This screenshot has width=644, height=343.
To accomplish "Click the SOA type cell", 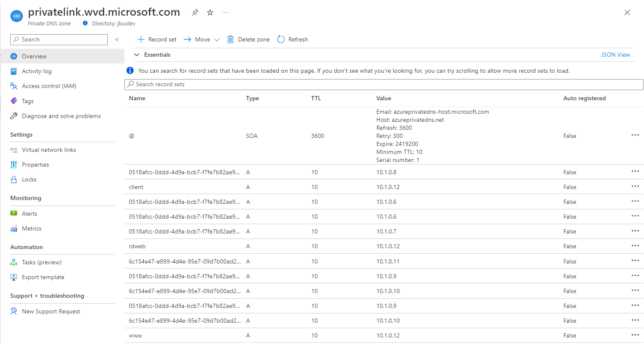I will pos(252,136).
